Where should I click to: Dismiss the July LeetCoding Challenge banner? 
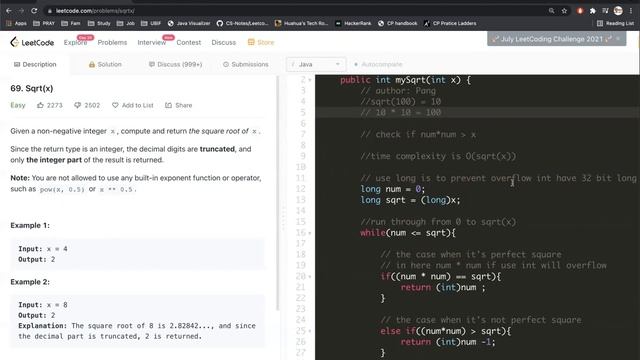point(618,39)
